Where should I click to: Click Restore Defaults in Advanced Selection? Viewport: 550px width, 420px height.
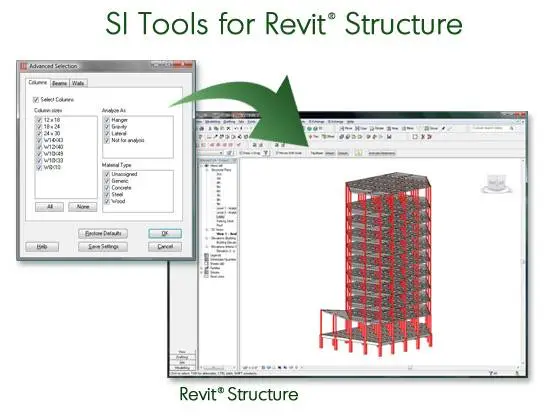[103, 233]
